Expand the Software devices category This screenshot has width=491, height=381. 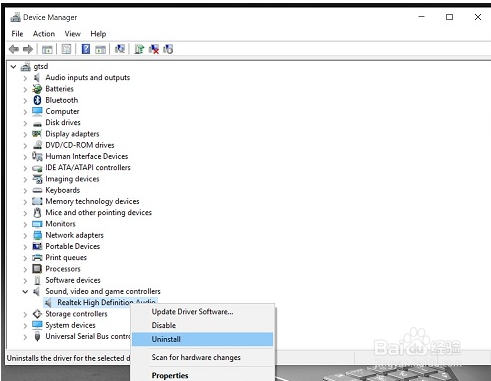click(25, 281)
